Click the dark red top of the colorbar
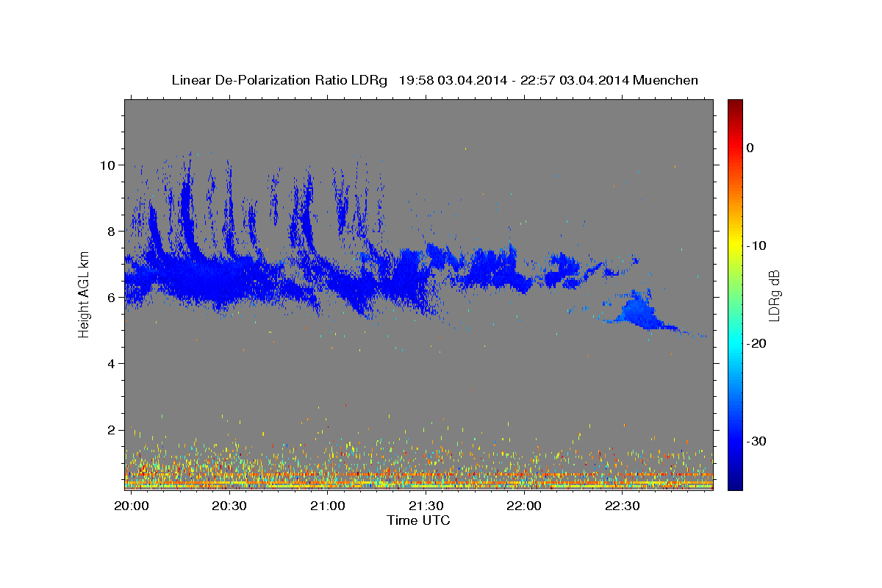Viewport: 882px width, 588px height. pos(734,104)
